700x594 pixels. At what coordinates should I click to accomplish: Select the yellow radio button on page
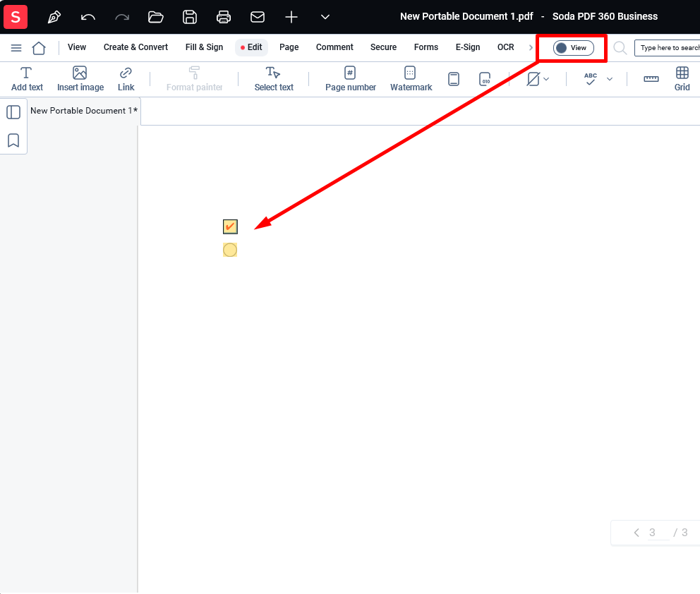pyautogui.click(x=230, y=250)
